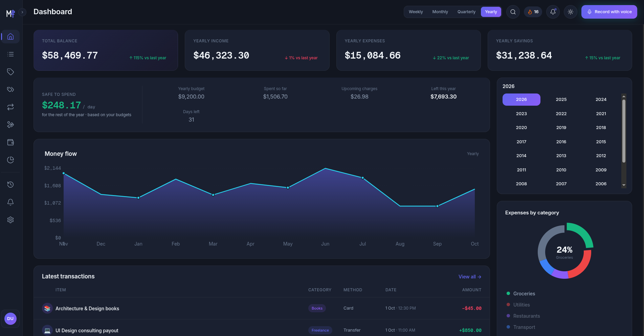Follow the View all transactions link
Viewport: 644px width, 336px height.
tap(470, 277)
